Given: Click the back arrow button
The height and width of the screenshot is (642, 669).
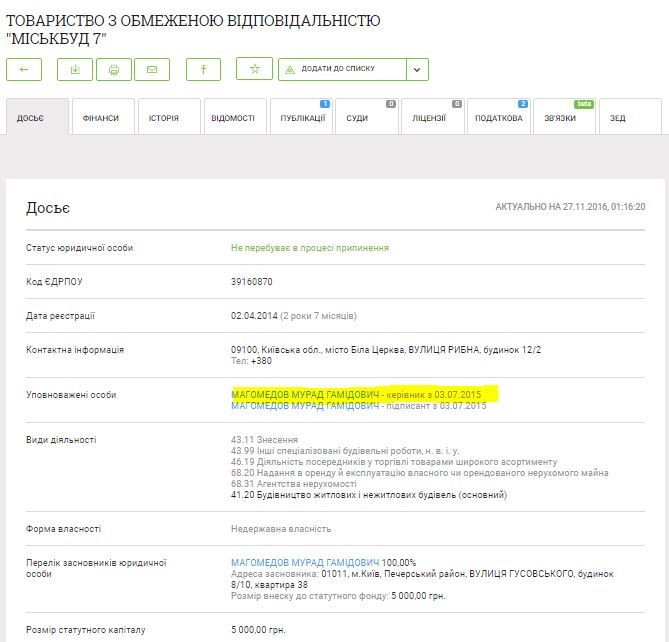Looking at the screenshot, I should [x=24, y=69].
